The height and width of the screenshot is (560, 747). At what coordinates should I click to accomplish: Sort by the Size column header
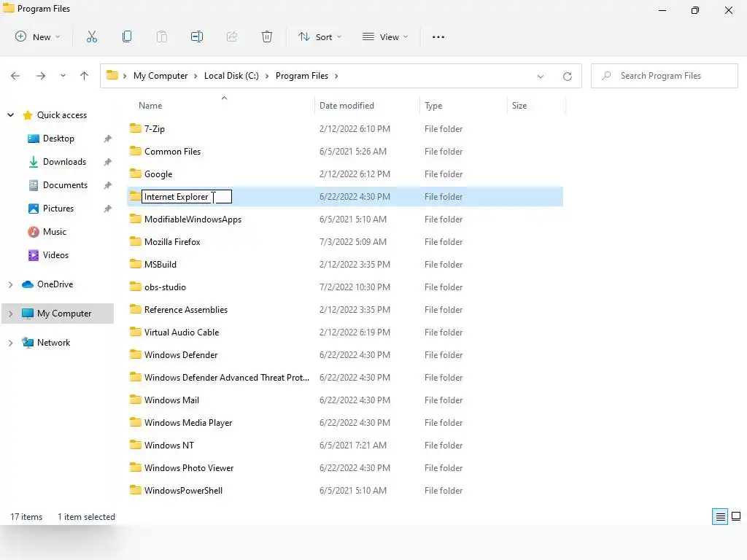tap(519, 106)
